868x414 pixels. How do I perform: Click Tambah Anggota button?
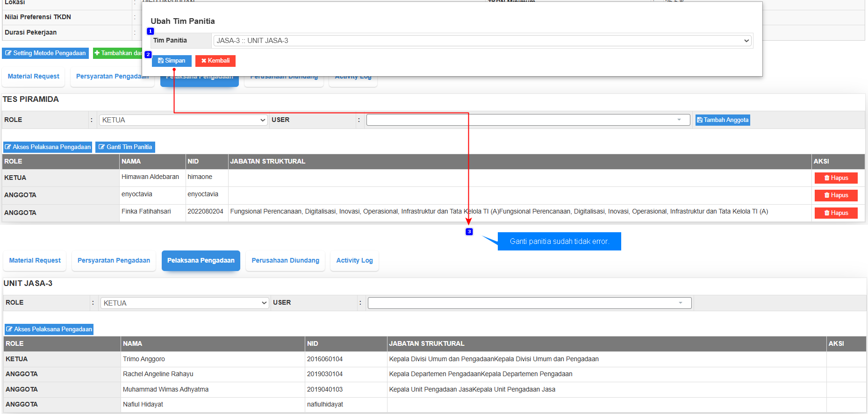(x=722, y=120)
